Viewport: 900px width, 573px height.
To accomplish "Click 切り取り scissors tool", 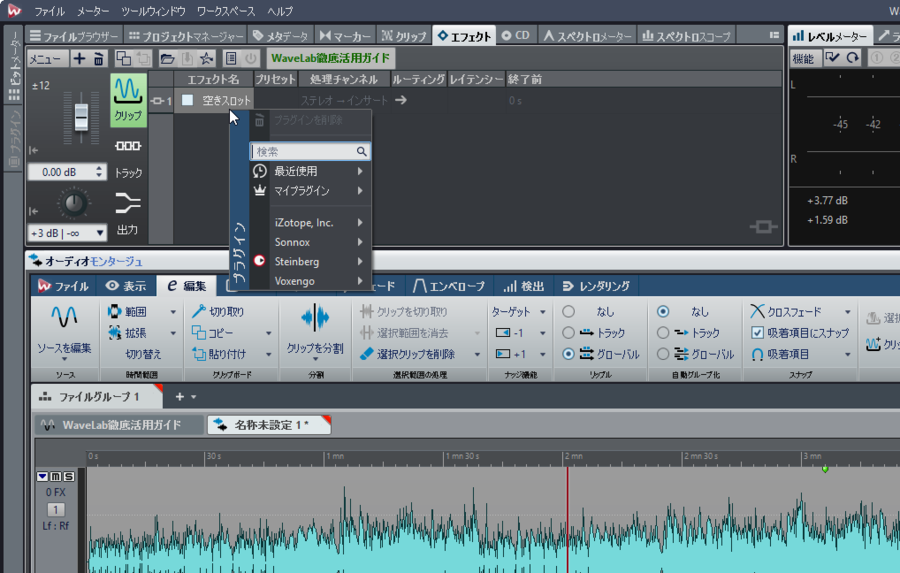I will point(218,311).
